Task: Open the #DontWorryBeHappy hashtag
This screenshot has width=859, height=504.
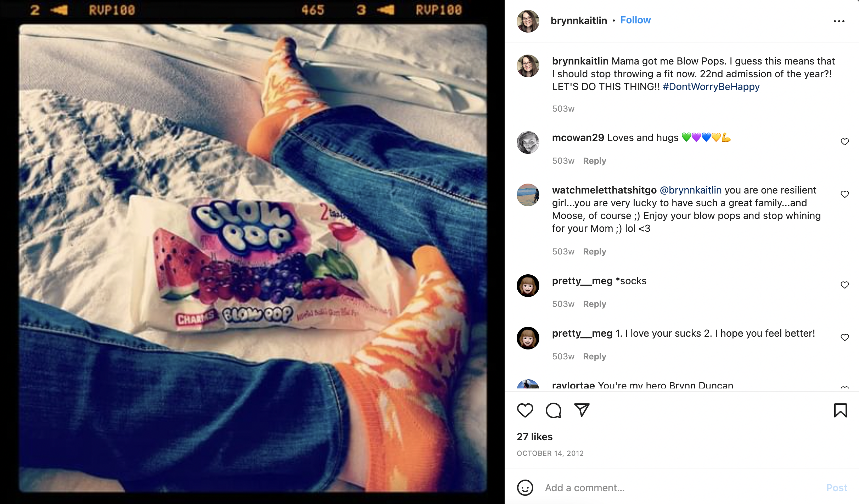Action: click(x=711, y=86)
